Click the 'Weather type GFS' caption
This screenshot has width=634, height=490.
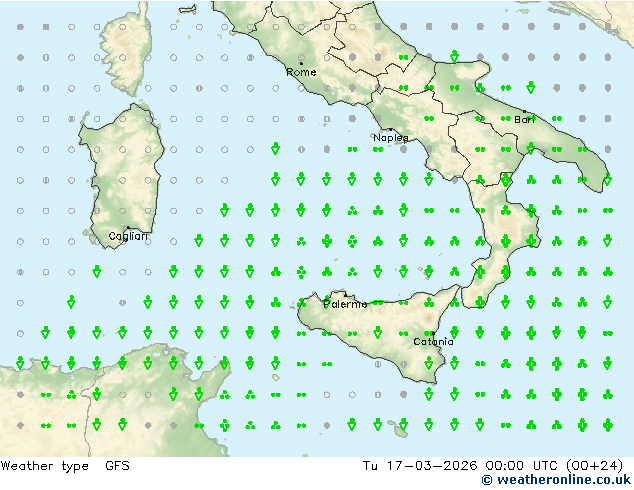(x=65, y=466)
